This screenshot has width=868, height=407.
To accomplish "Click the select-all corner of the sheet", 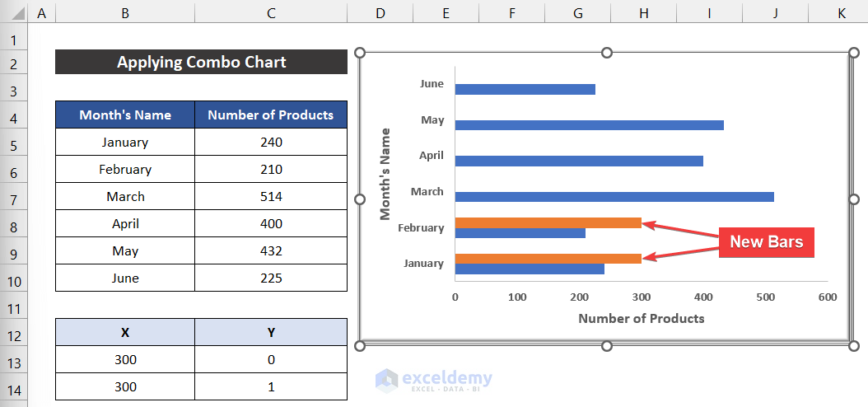I will click(x=13, y=12).
